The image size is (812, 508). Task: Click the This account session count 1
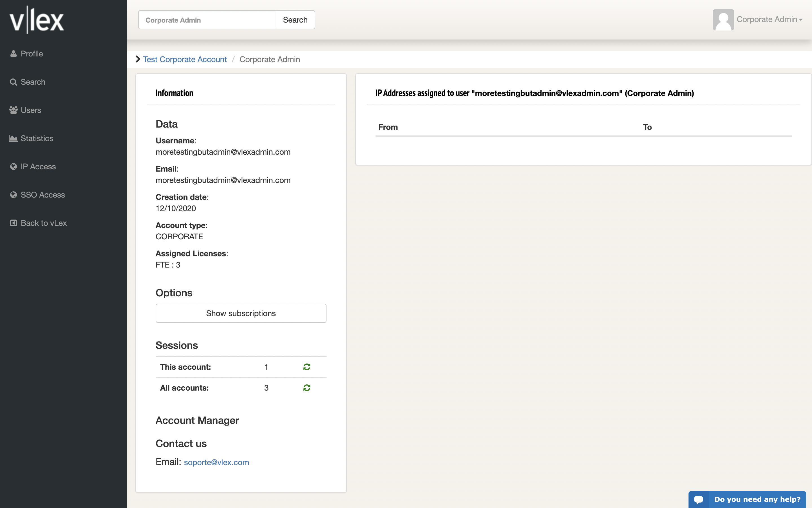(266, 367)
